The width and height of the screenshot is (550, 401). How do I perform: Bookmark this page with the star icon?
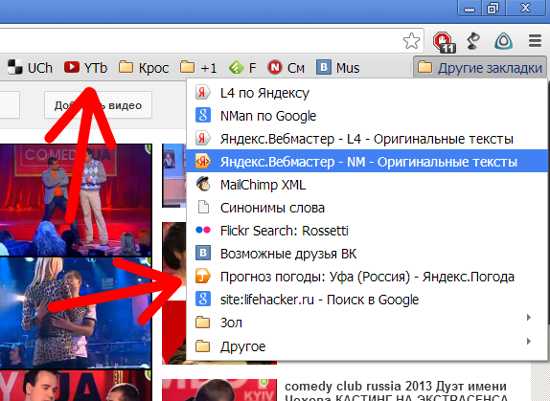point(411,41)
